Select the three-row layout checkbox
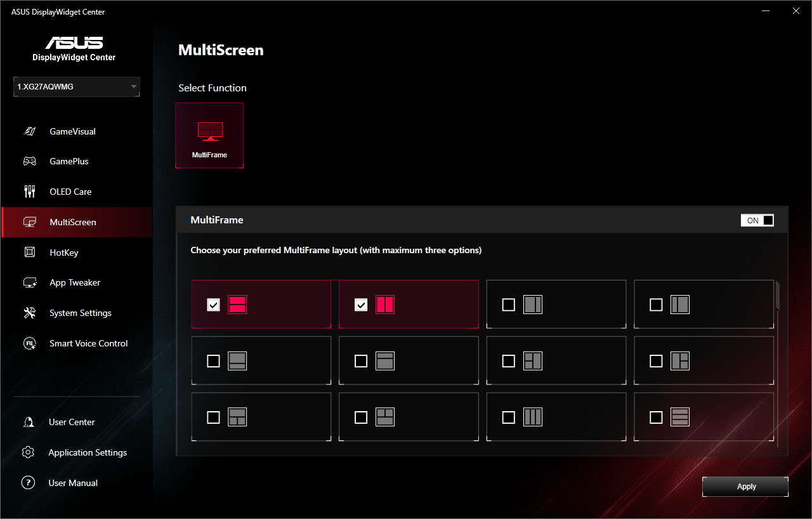This screenshot has width=812, height=519. (657, 417)
